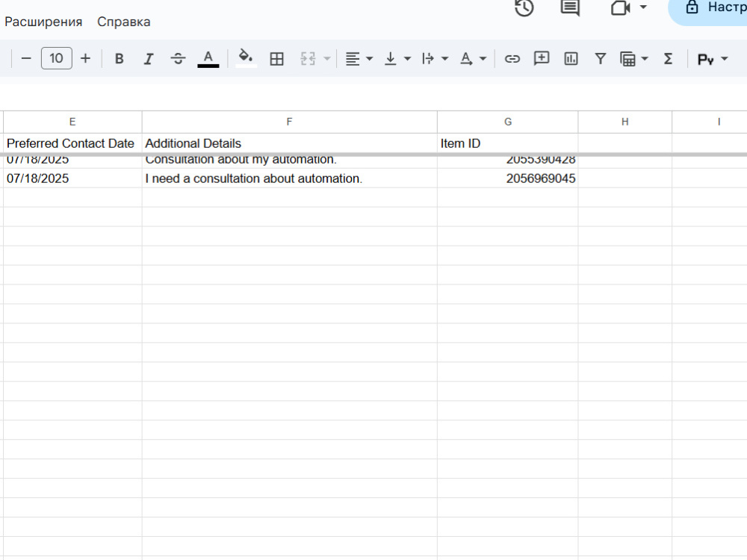This screenshot has width=747, height=560.
Task: Expand the video call dropdown arrow
Action: point(643,7)
